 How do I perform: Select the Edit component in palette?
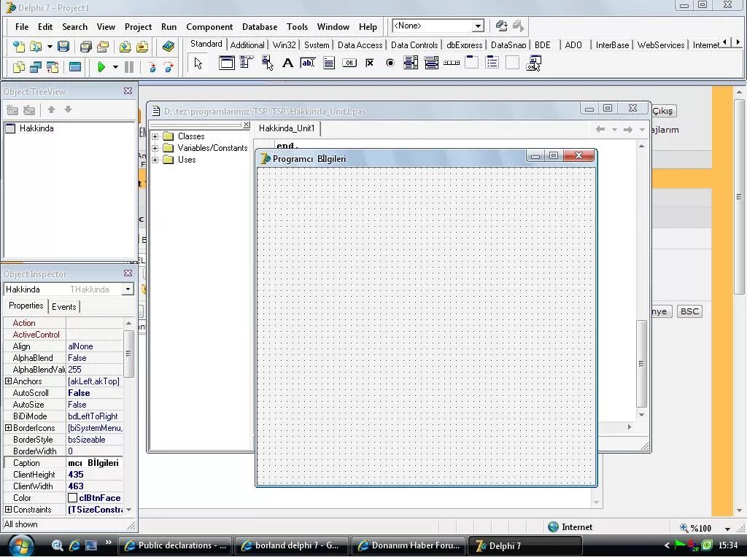(309, 63)
